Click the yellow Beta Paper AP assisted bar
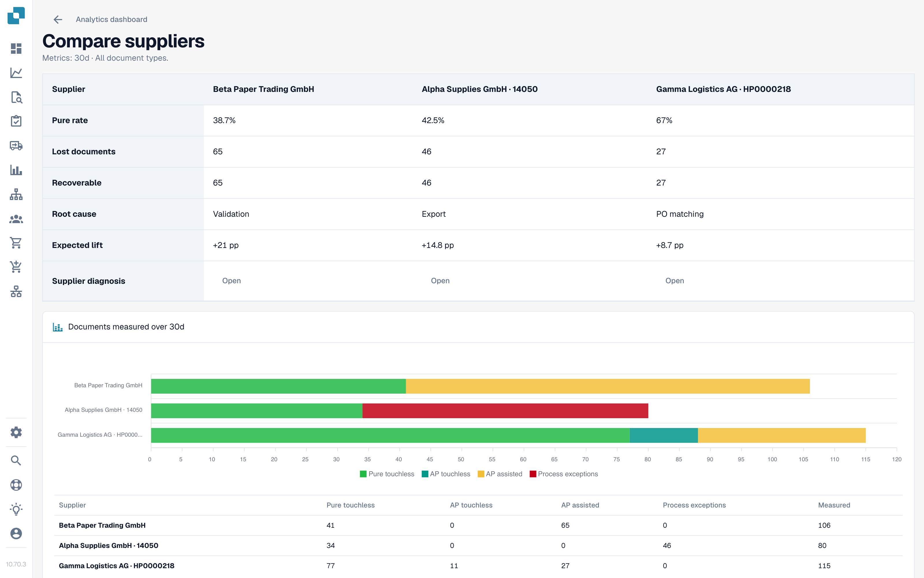The width and height of the screenshot is (924, 578). (608, 386)
